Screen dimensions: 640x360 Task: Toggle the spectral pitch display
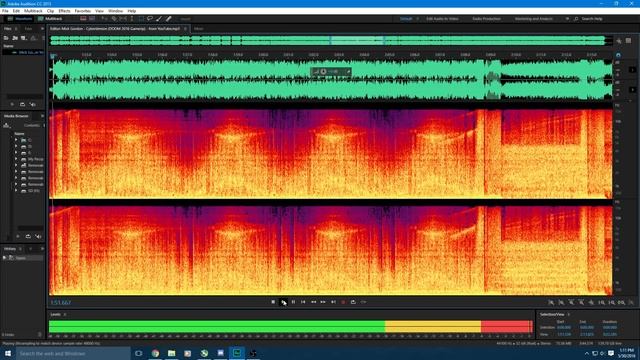coord(92,19)
